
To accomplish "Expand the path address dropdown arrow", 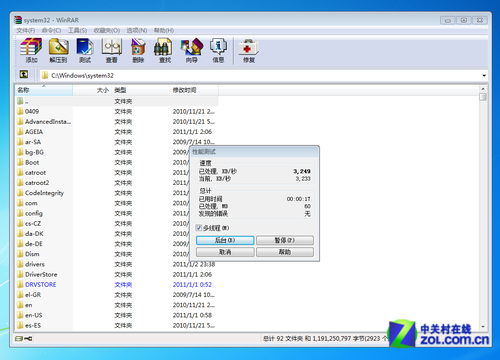I will point(484,76).
